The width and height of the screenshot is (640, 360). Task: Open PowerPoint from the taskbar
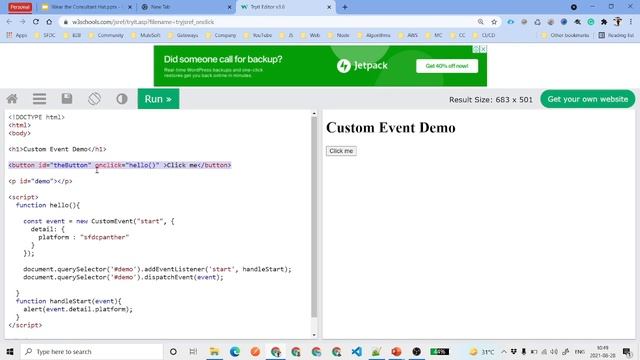pos(396,351)
